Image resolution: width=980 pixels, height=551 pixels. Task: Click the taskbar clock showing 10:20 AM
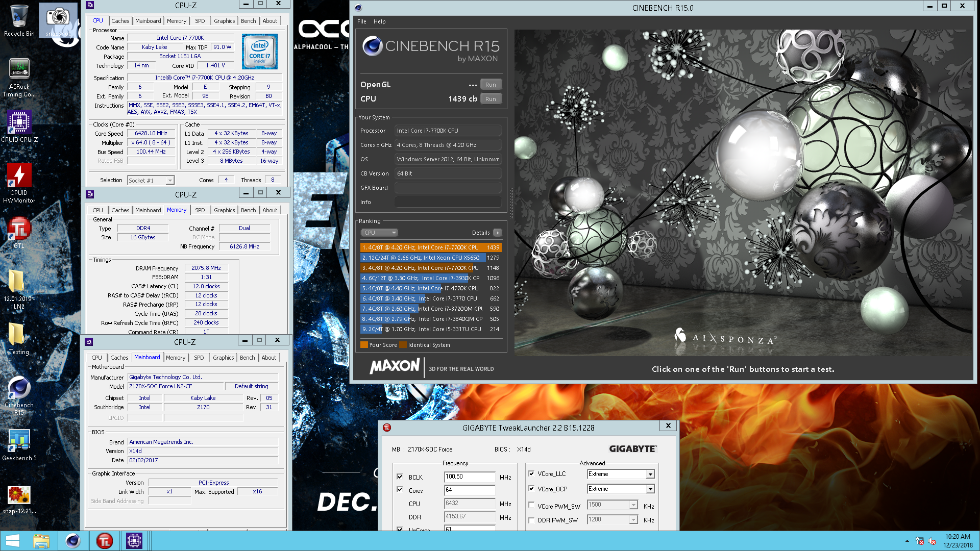point(958,541)
